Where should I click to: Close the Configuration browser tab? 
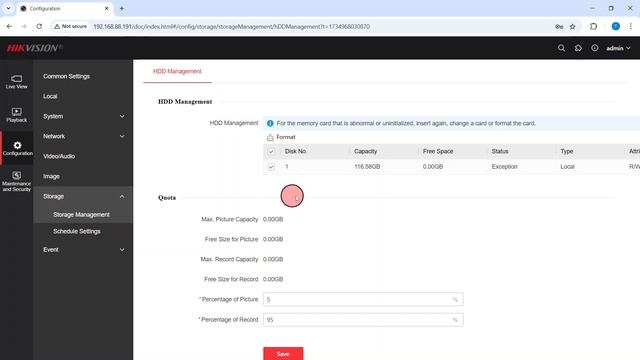[107, 9]
